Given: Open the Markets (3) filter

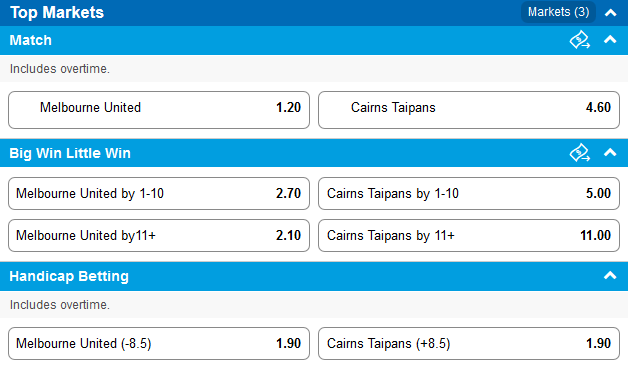Looking at the screenshot, I should click(x=558, y=12).
